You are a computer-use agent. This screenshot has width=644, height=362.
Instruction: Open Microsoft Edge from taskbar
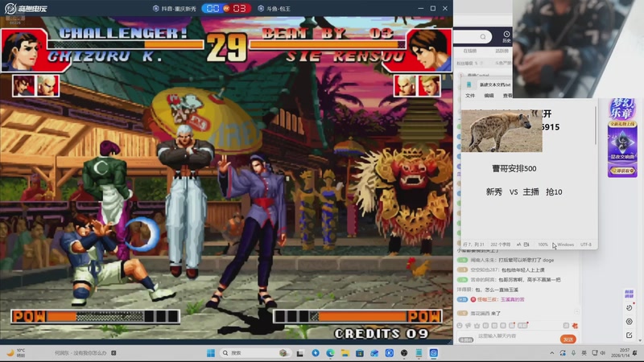pyautogui.click(x=330, y=353)
